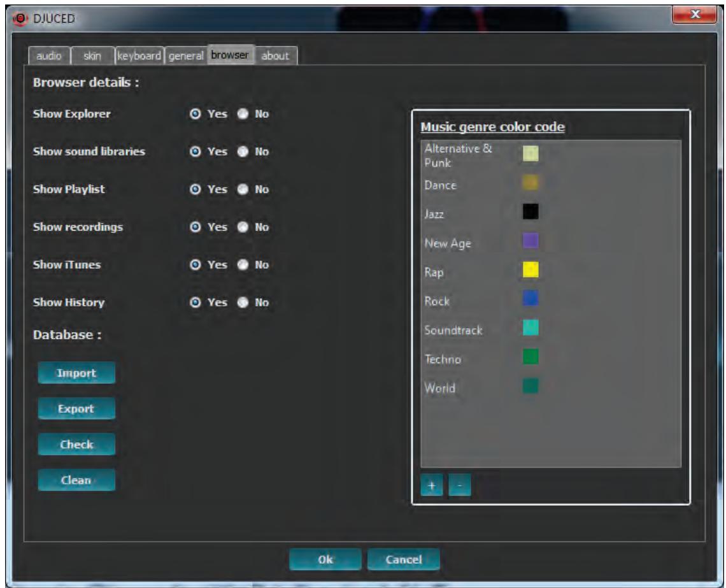Screen dimensions: 726x588
Task: Select No for Show sound libraries
Action: click(x=243, y=152)
